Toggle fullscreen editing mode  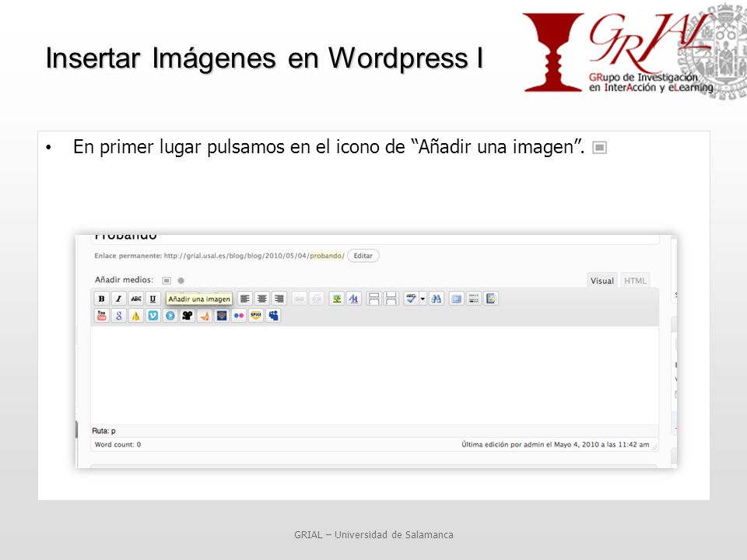(457, 299)
